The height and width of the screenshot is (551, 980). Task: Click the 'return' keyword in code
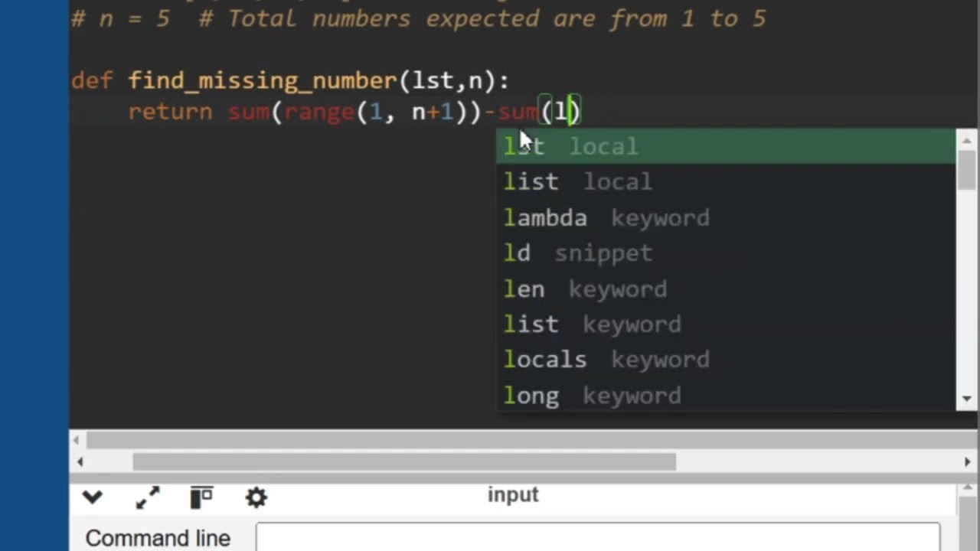[x=170, y=112]
